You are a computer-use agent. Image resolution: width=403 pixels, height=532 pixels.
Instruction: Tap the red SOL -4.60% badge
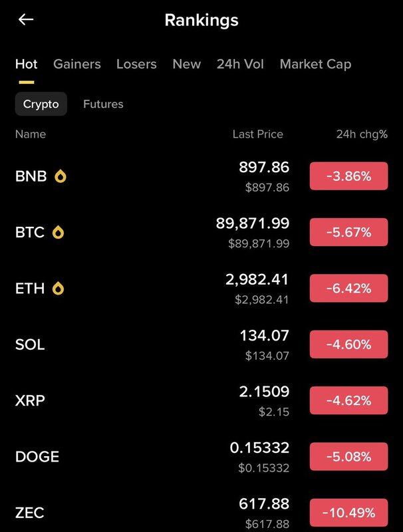(x=348, y=344)
